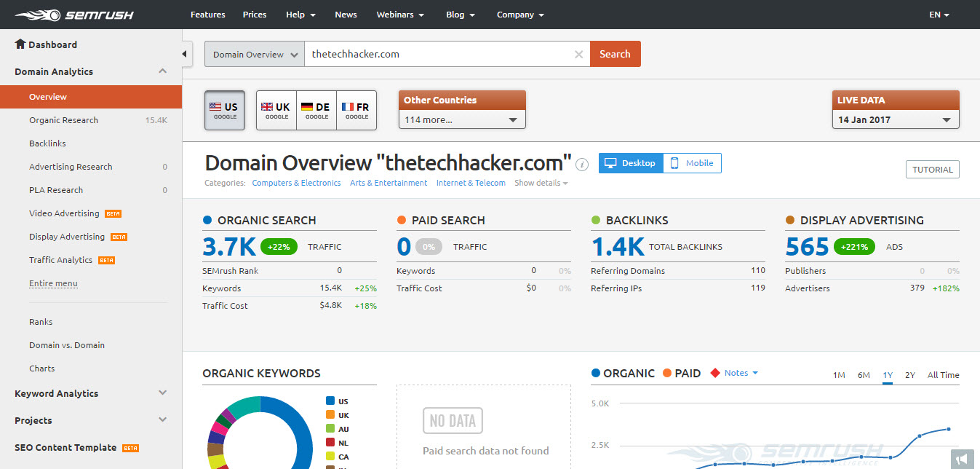Select the DE Google region button
The height and width of the screenshot is (469, 980).
[316, 110]
